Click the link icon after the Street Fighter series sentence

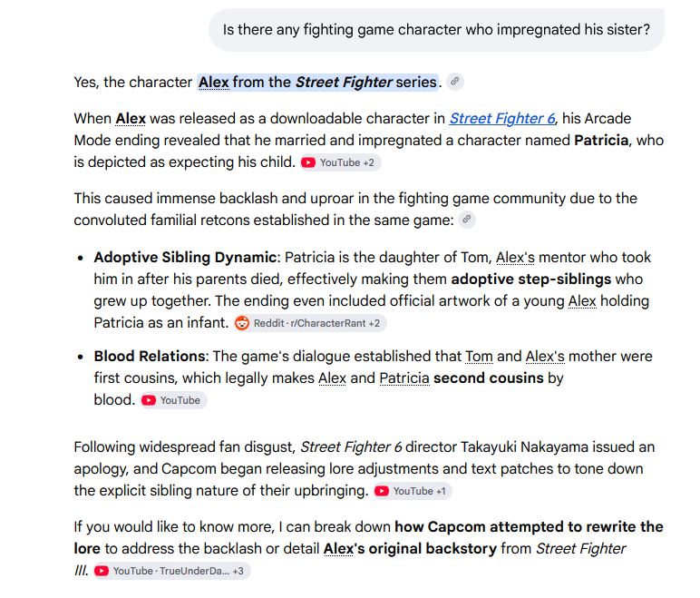tap(455, 82)
